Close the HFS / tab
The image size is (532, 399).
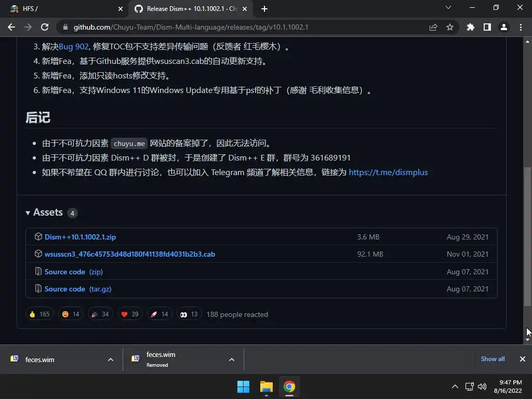pos(121,9)
